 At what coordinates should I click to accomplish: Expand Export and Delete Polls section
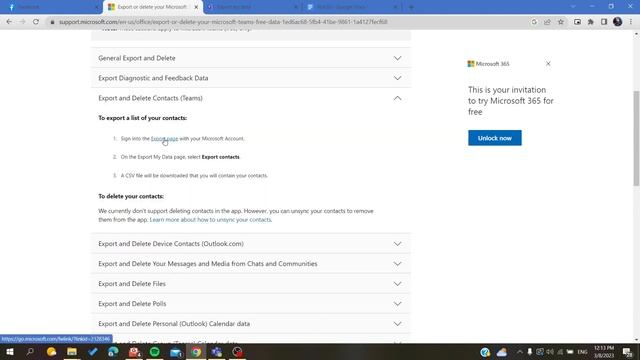(251, 304)
